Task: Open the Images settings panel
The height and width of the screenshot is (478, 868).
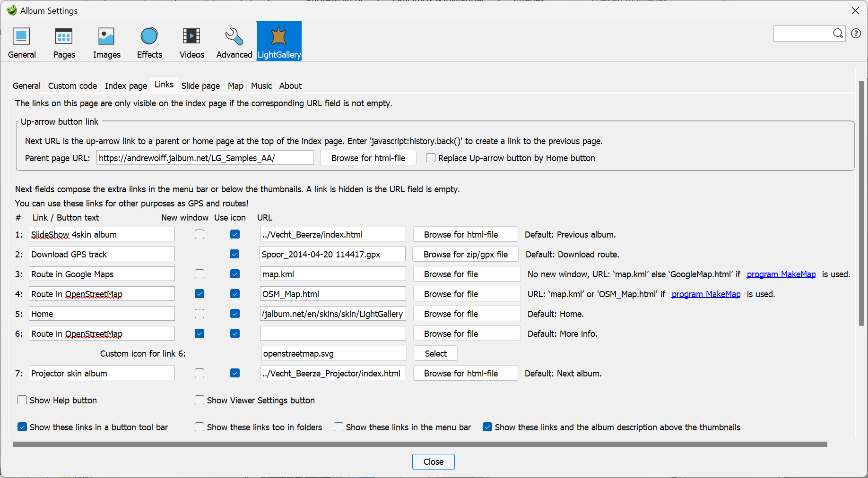Action: coord(106,42)
